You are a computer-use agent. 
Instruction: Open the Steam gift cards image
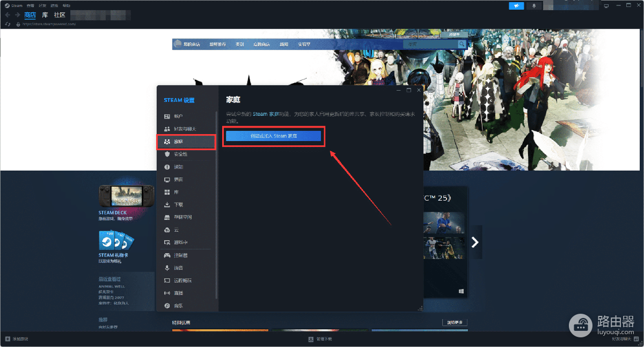pyautogui.click(x=116, y=241)
